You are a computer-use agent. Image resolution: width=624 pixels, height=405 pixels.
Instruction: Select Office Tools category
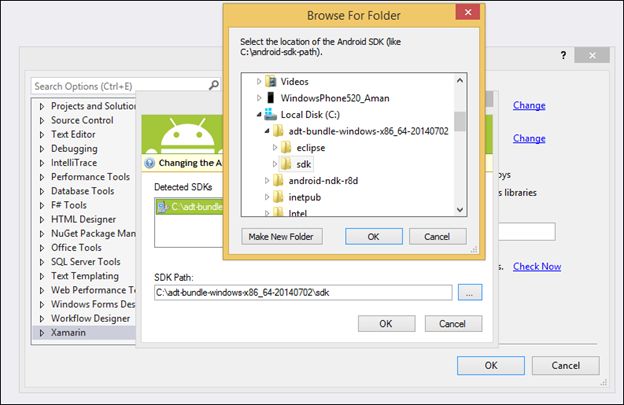pos(76,247)
